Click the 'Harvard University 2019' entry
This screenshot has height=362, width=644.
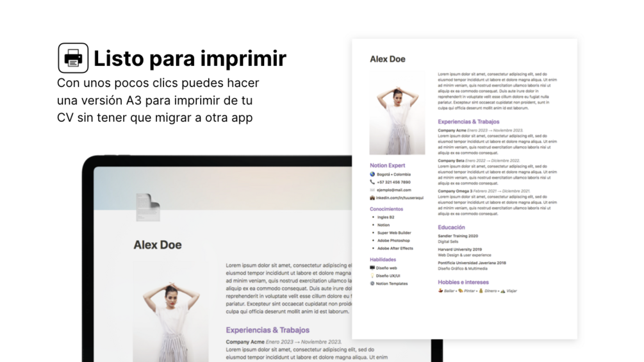click(x=459, y=249)
